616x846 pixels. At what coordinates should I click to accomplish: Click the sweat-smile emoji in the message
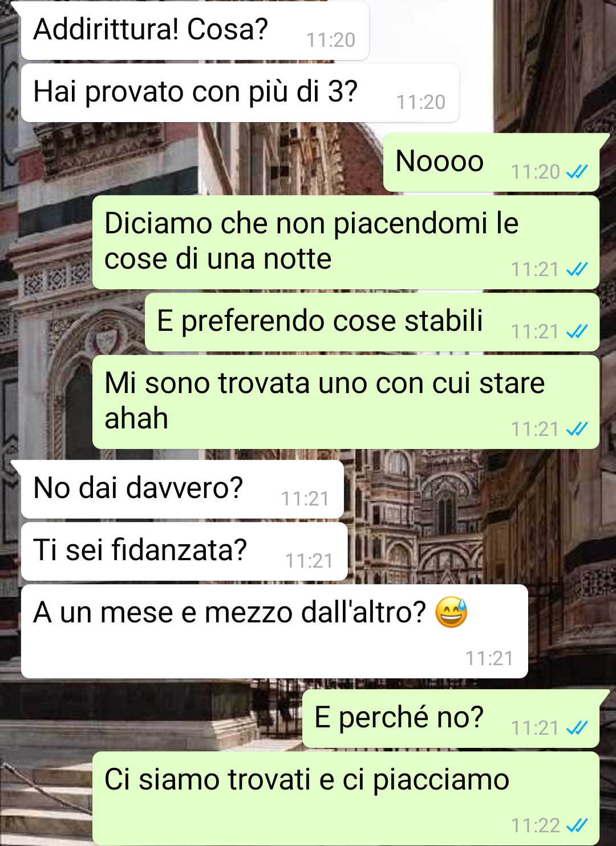pos(451,612)
